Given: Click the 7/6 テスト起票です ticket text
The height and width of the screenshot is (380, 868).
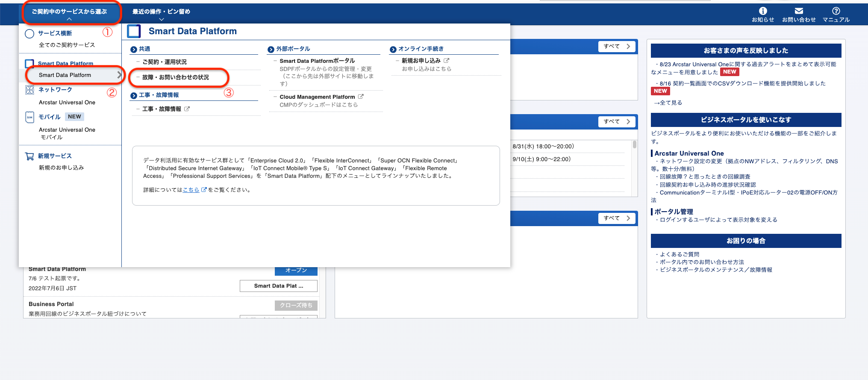Looking at the screenshot, I should tap(54, 279).
